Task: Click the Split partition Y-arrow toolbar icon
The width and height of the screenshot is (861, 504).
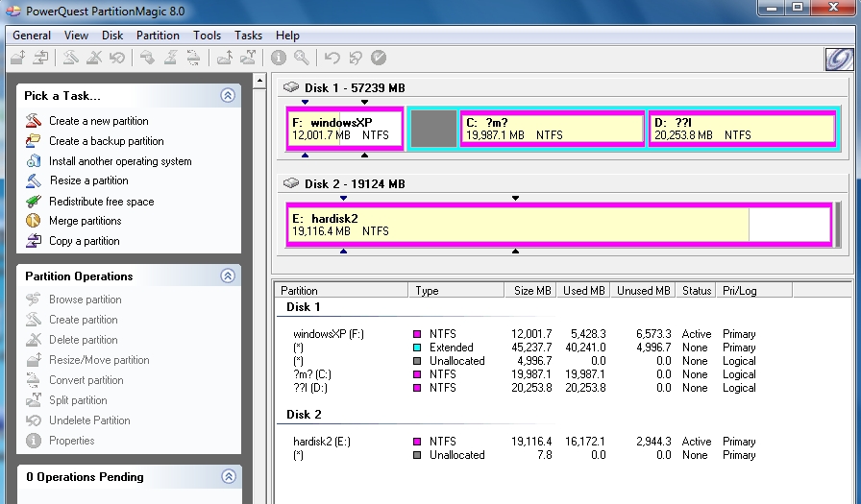Action: coord(248,57)
